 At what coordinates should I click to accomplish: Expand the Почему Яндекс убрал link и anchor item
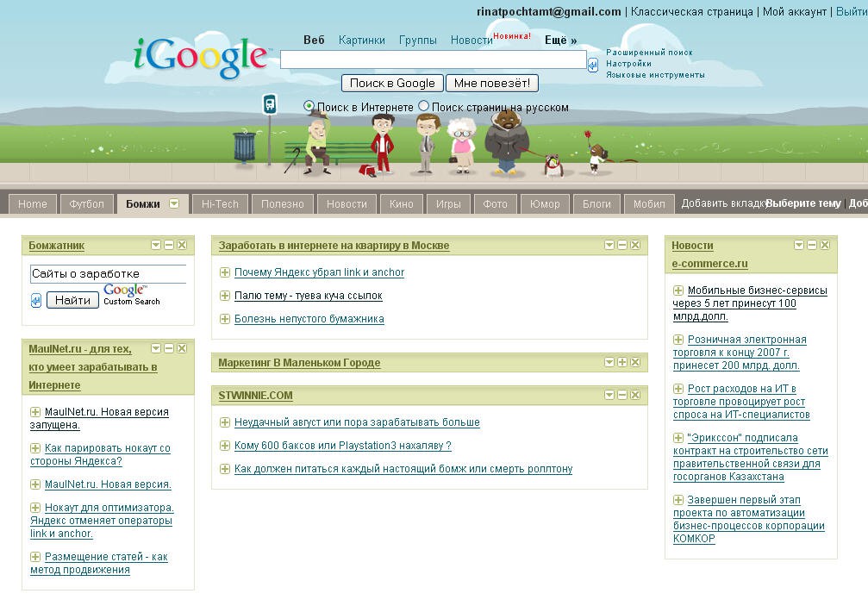225,272
